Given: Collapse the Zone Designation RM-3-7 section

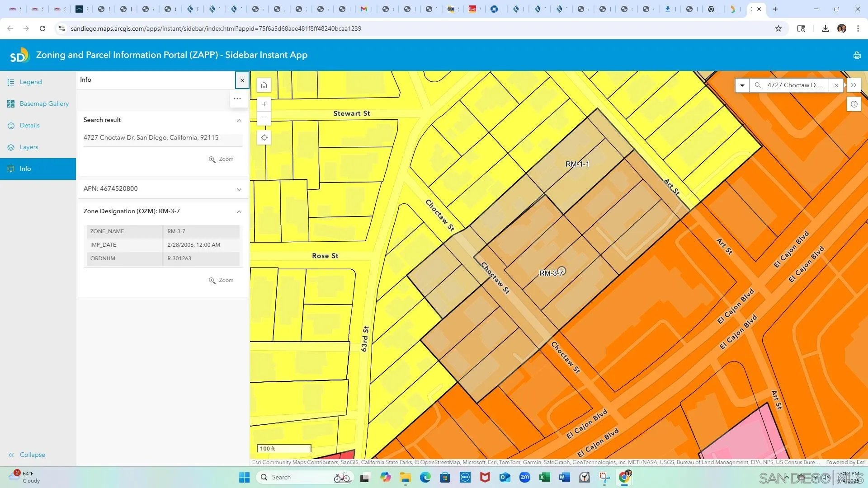Looking at the screenshot, I should pos(239,211).
